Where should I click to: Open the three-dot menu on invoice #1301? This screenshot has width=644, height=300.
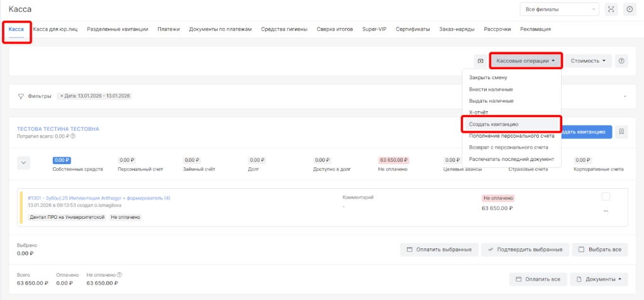(606, 211)
